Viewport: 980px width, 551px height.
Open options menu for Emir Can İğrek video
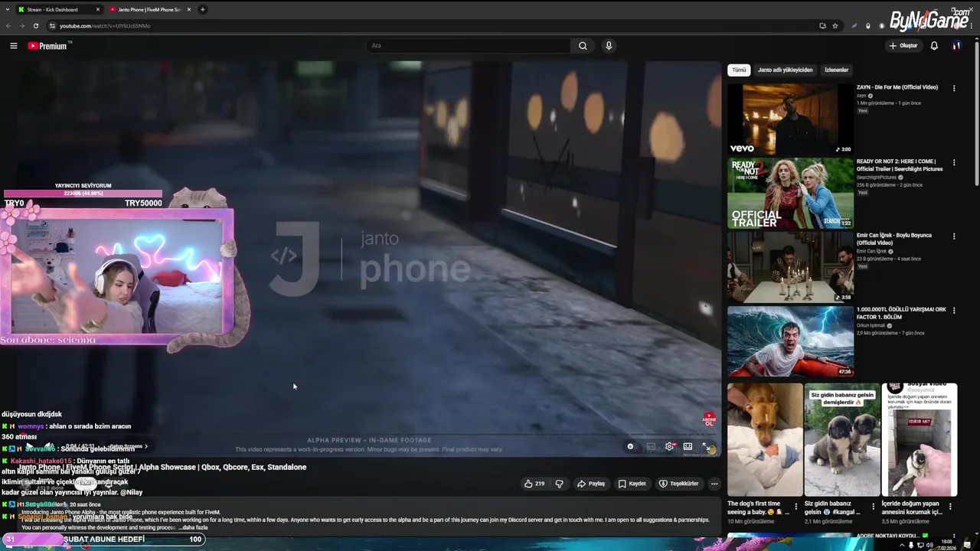pos(954,236)
